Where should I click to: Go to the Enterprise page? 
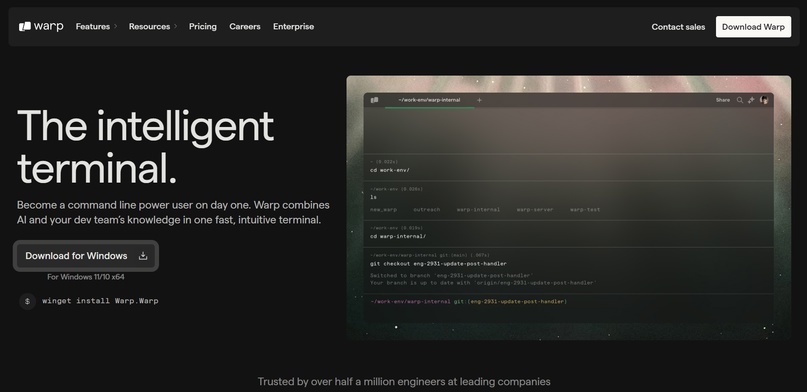point(293,26)
